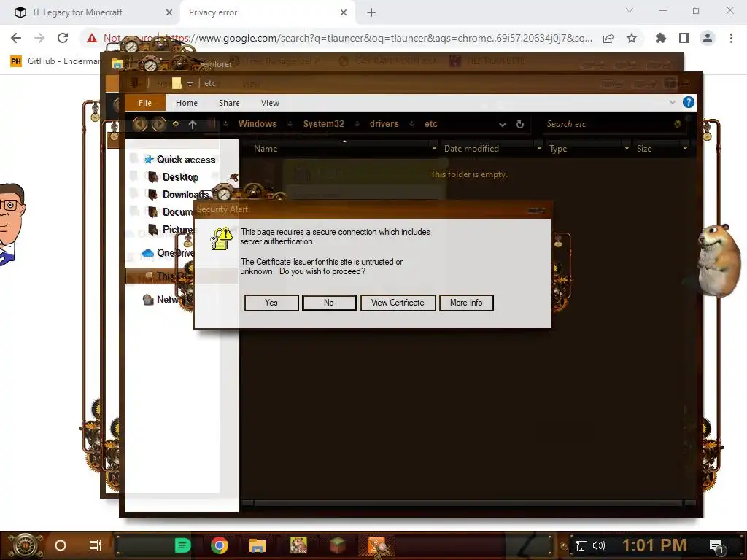
Task: Refresh the etc folder view
Action: (519, 124)
